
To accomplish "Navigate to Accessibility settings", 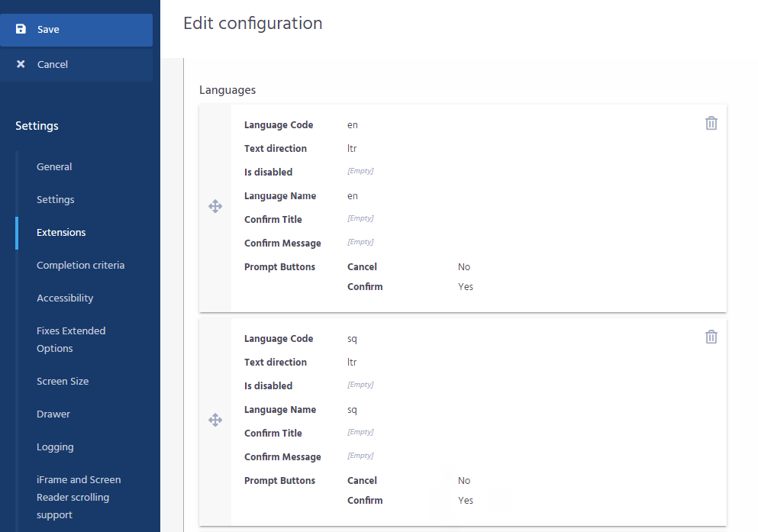I will (x=65, y=298).
